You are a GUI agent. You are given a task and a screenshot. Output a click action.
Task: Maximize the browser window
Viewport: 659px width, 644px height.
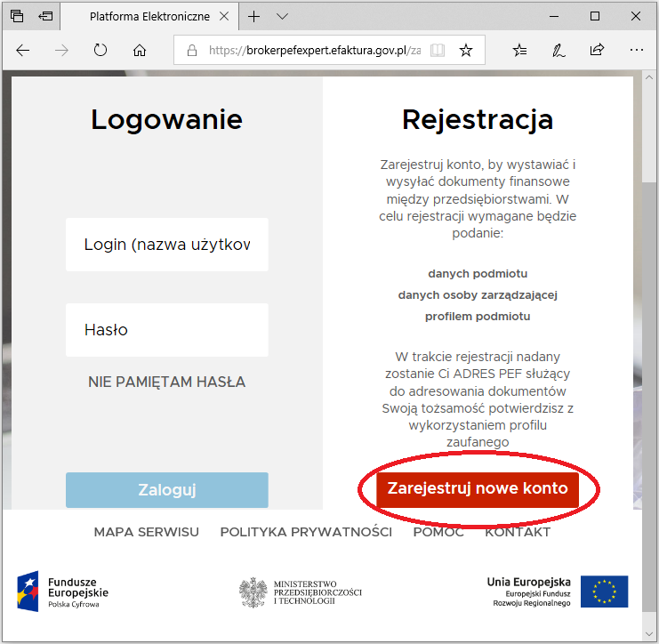click(595, 16)
